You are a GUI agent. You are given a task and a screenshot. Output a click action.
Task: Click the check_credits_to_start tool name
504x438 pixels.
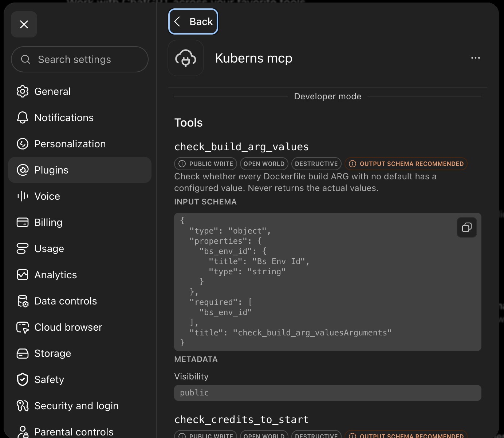(241, 419)
